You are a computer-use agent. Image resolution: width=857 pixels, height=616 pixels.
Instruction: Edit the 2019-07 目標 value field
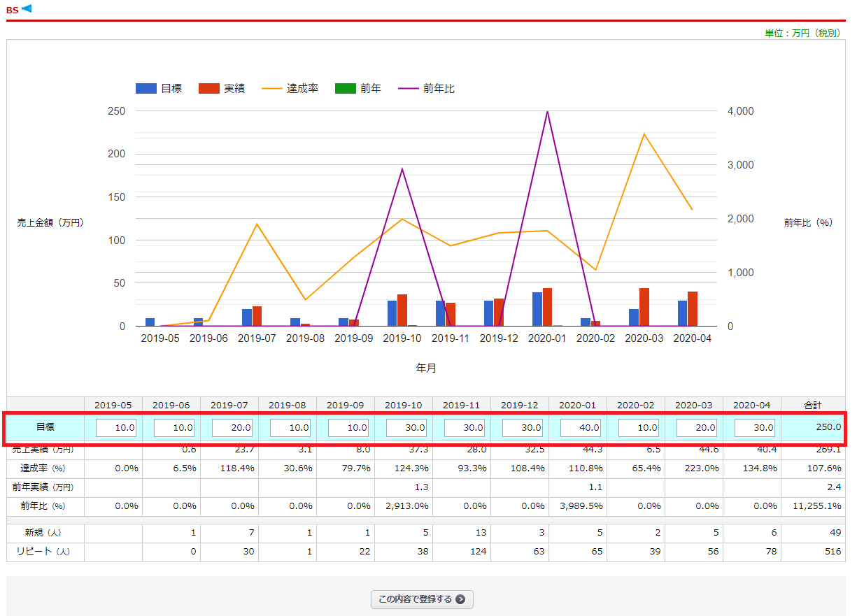click(232, 427)
